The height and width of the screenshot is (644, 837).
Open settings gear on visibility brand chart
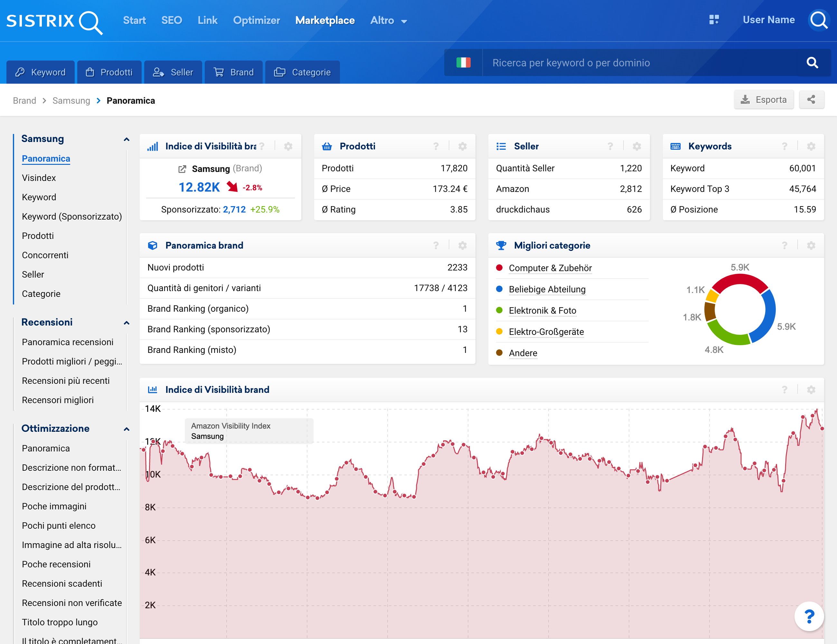click(811, 390)
